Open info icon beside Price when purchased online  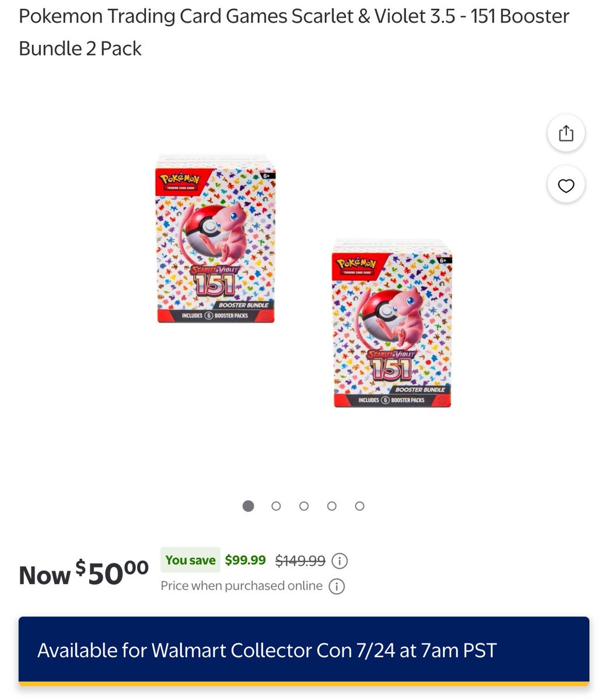coord(337,586)
